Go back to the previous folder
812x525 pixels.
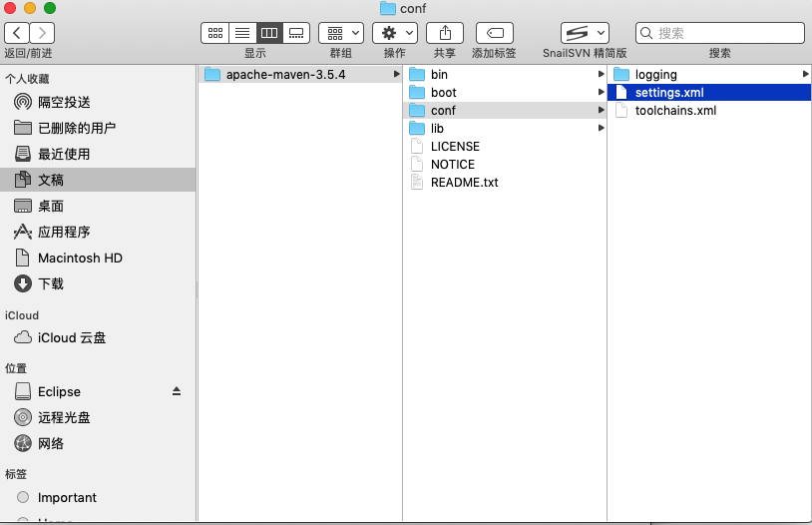(17, 33)
